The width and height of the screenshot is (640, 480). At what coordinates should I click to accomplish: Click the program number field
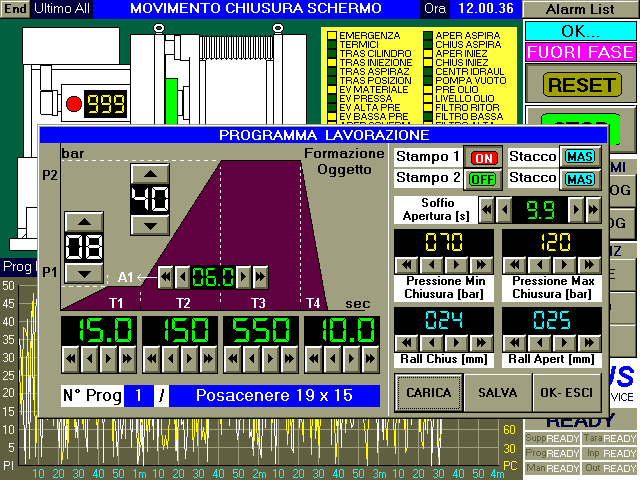[139, 395]
